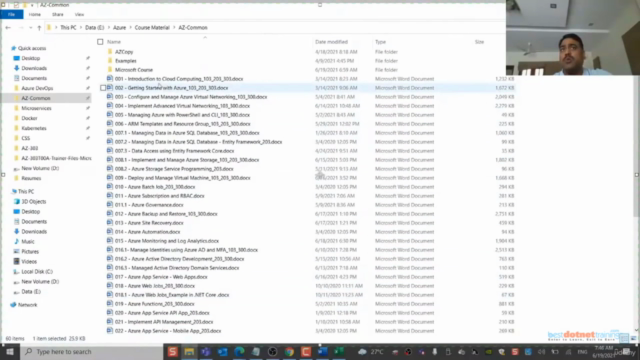Sort by the Date modified column header
Viewport: 640px width, 360px height.
click(x=331, y=42)
